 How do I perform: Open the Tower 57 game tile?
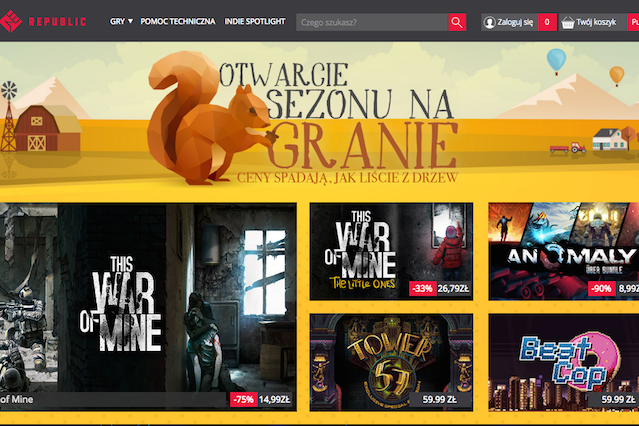[x=391, y=362]
